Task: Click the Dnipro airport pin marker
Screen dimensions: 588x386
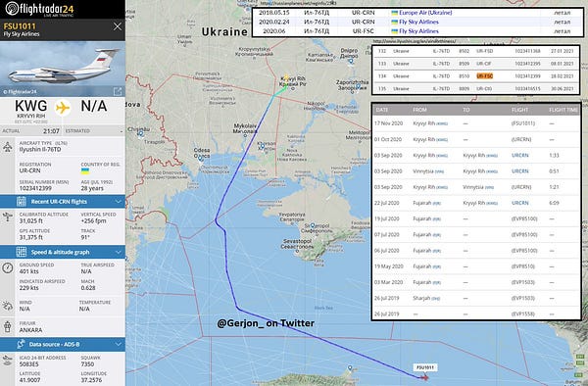Action: pyautogui.click(x=351, y=61)
